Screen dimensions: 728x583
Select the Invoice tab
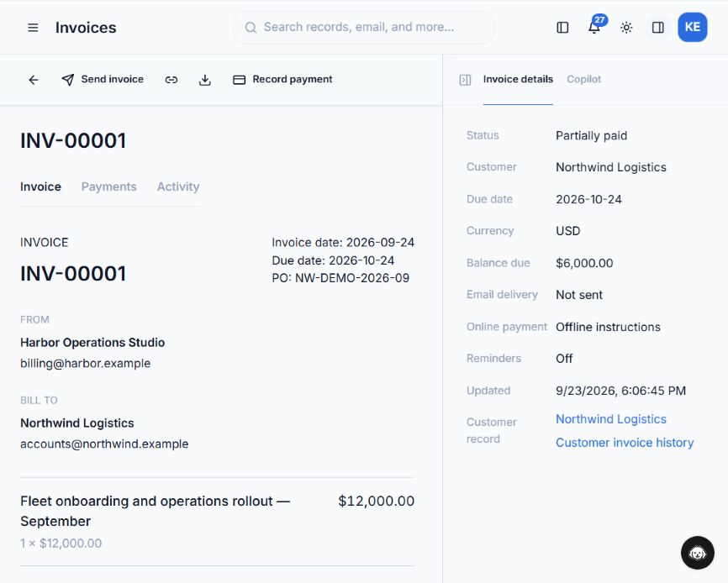pyautogui.click(x=40, y=186)
